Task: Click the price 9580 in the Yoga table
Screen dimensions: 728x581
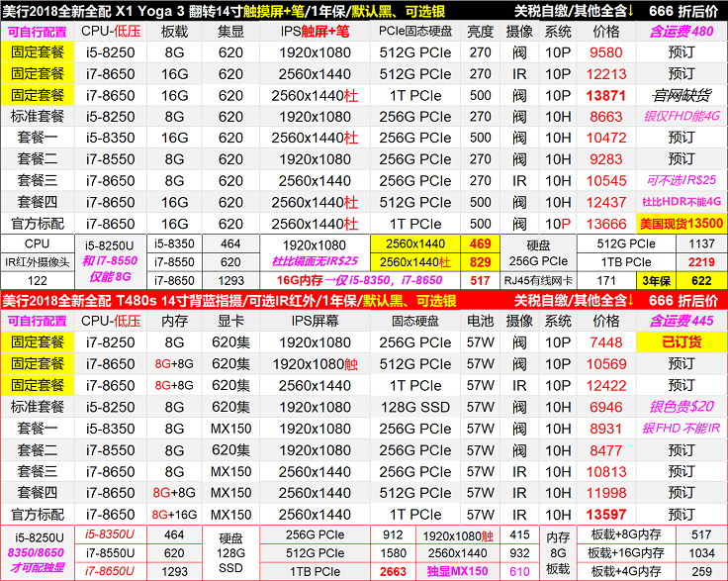Action: (x=606, y=52)
